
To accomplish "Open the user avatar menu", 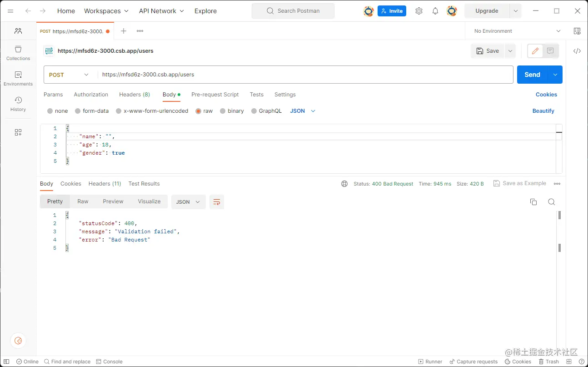I will [x=452, y=11].
